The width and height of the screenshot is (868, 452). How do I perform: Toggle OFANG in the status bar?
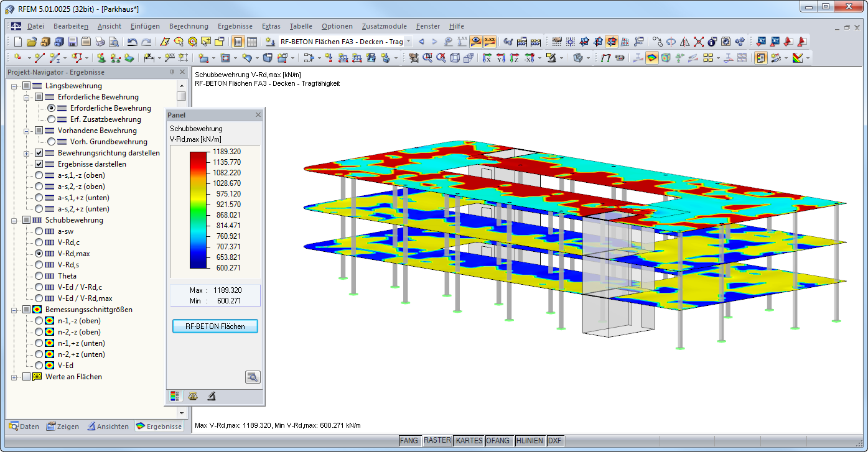click(x=500, y=441)
